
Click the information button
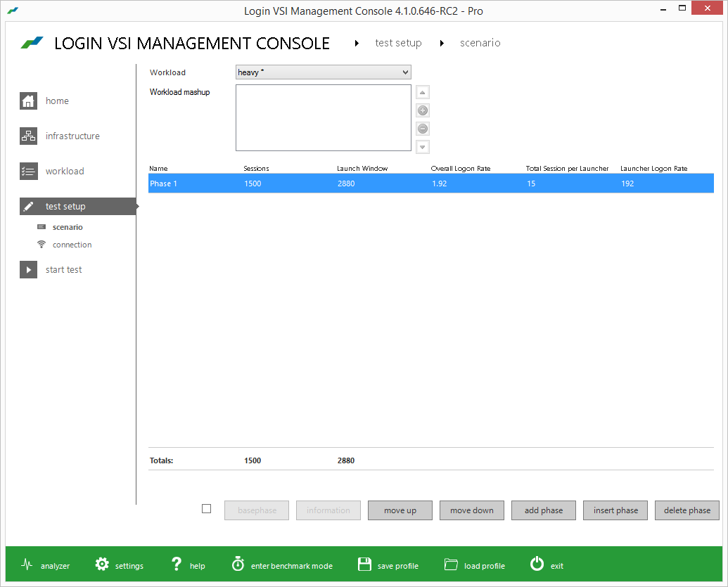coord(328,510)
